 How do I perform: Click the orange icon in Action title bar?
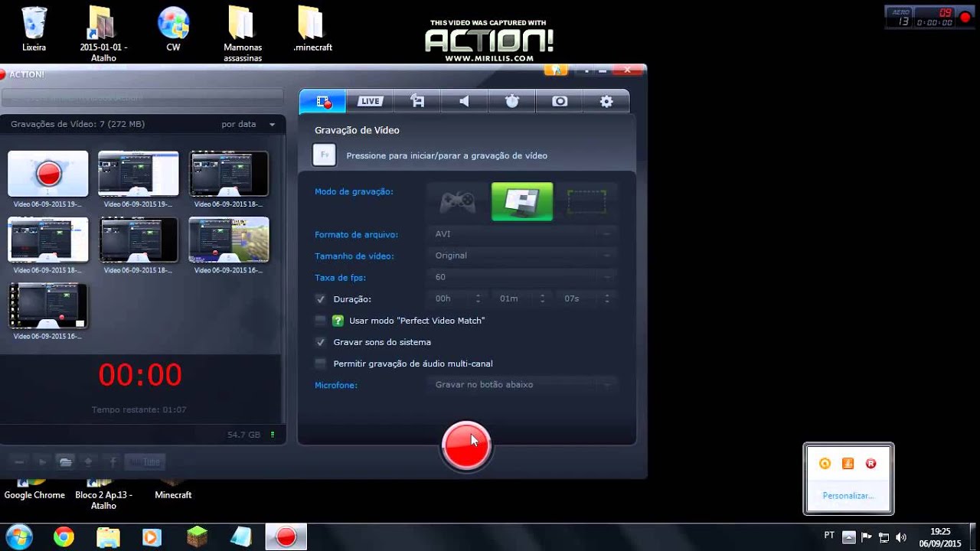point(556,70)
